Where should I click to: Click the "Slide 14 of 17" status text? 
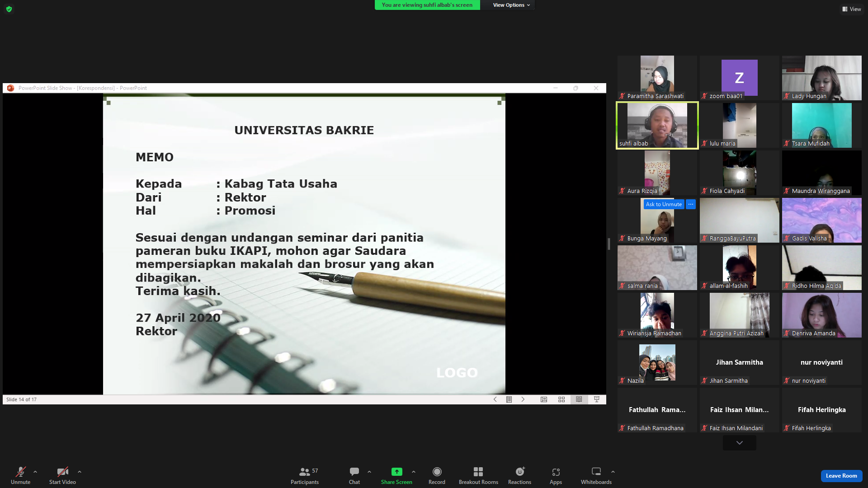click(22, 399)
